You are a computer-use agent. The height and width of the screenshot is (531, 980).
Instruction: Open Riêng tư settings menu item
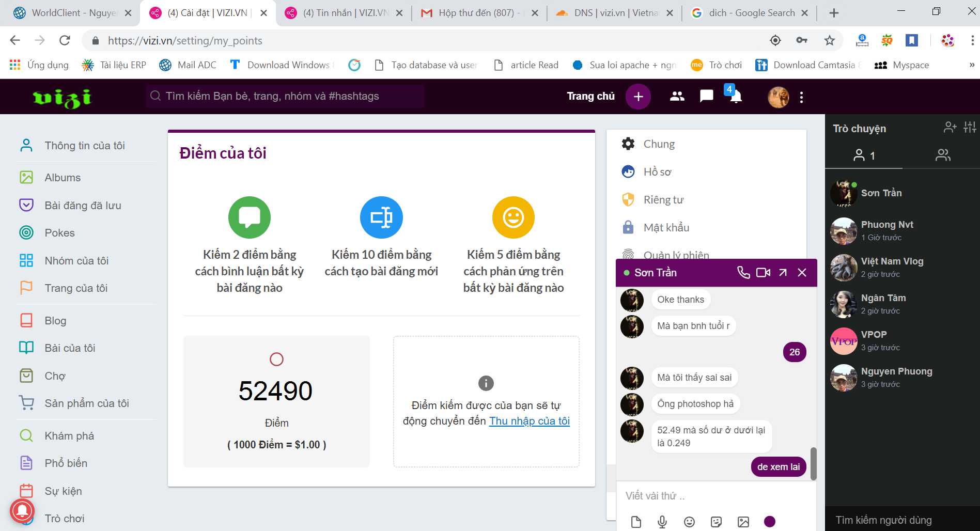tap(663, 200)
